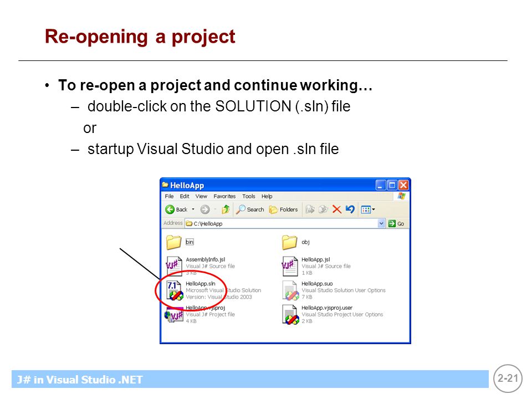Viewport: 532px width, 399px height.
Task: Open the Help menu
Action: (267, 196)
